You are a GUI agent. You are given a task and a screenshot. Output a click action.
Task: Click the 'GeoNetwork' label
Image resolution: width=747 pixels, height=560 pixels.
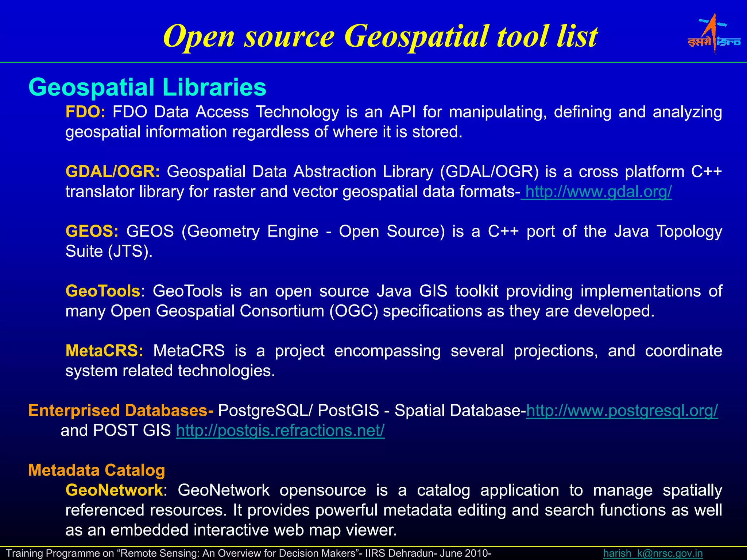114,490
